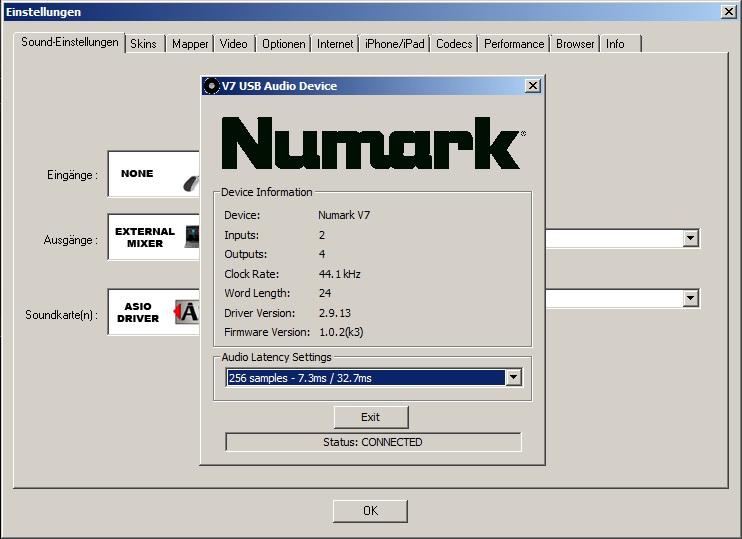742x539 pixels.
Task: Click the Soundkarte(n) label
Action: coord(62,315)
